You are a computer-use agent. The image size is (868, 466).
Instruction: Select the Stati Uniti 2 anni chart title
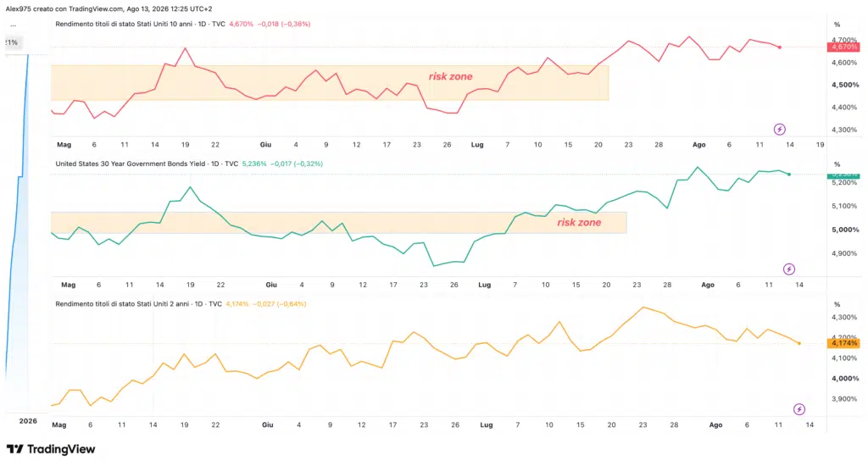pos(138,304)
